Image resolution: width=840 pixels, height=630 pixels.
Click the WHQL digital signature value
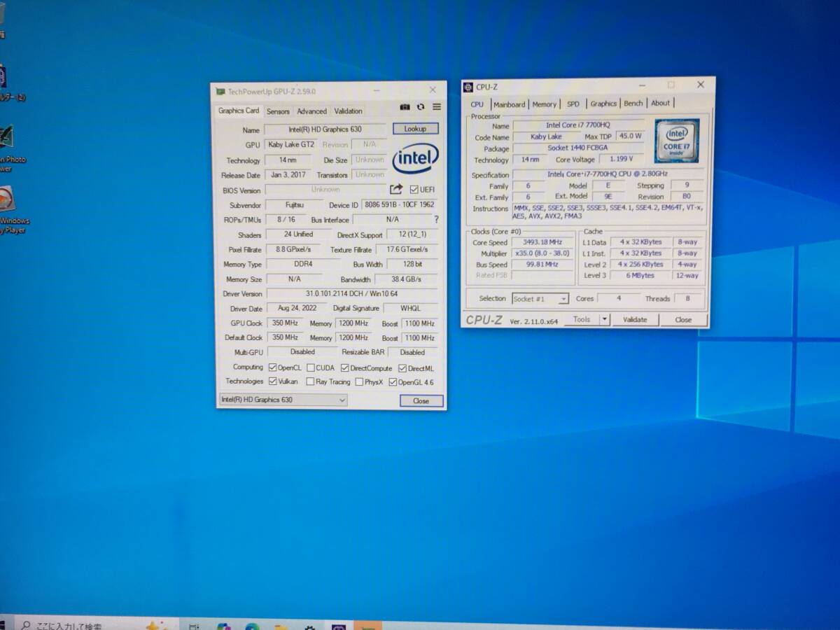click(x=411, y=309)
